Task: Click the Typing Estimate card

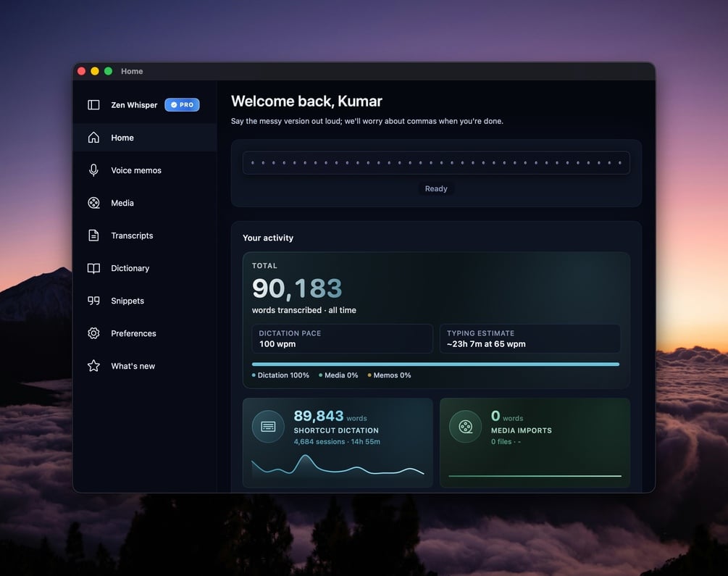Action: [530, 338]
